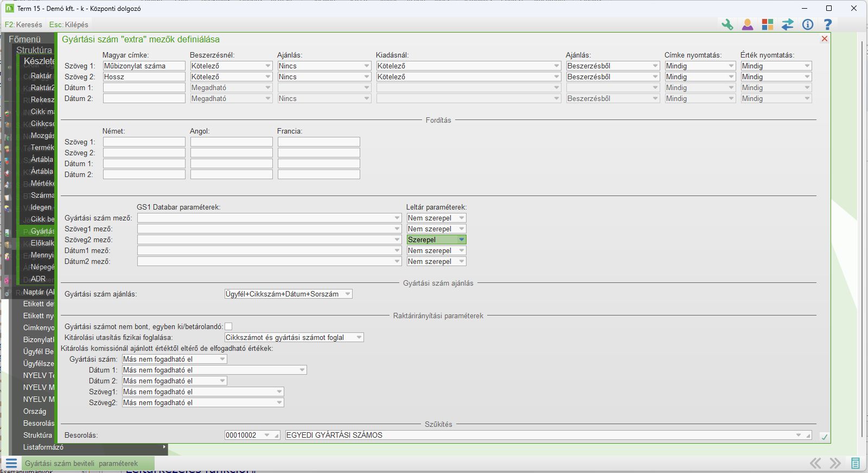Confirm with the green checkmark icon
868x473 pixels.
tap(824, 437)
